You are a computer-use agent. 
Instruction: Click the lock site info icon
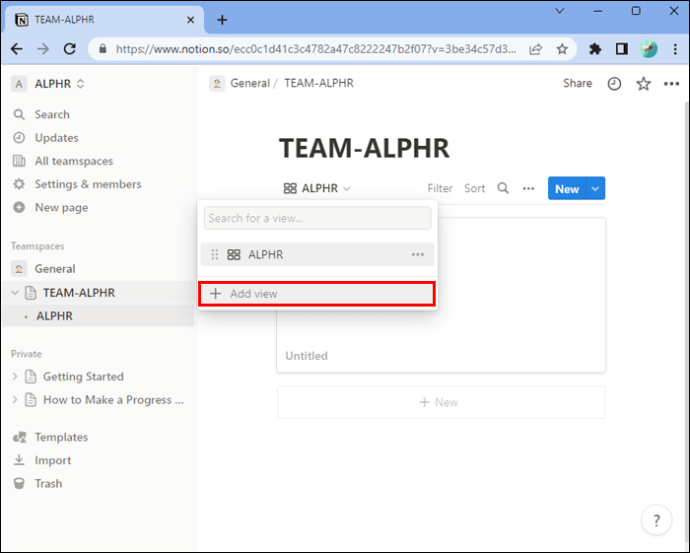(x=103, y=49)
